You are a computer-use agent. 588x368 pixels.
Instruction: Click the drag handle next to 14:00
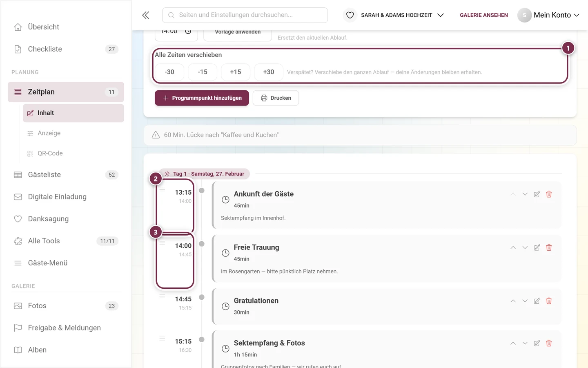tap(162, 243)
